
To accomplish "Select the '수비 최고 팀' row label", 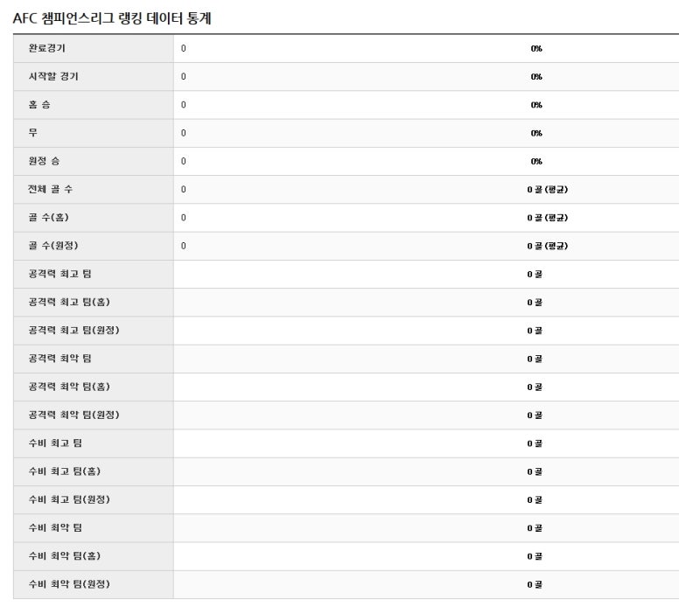I will tap(55, 443).
